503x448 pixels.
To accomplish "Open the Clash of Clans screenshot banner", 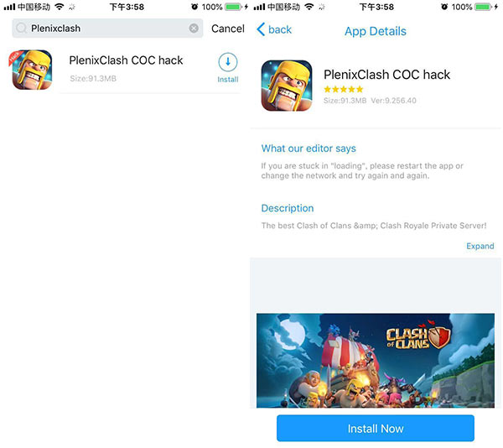I will click(x=376, y=361).
